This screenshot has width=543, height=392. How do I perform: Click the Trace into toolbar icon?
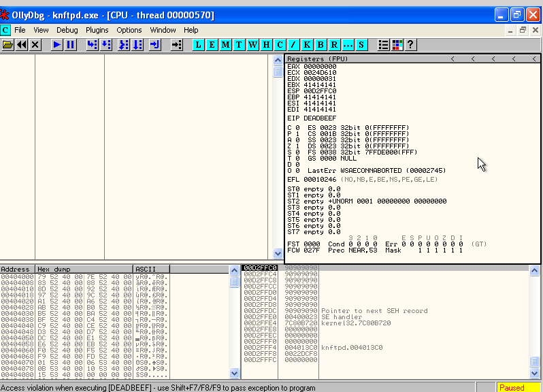tap(124, 45)
